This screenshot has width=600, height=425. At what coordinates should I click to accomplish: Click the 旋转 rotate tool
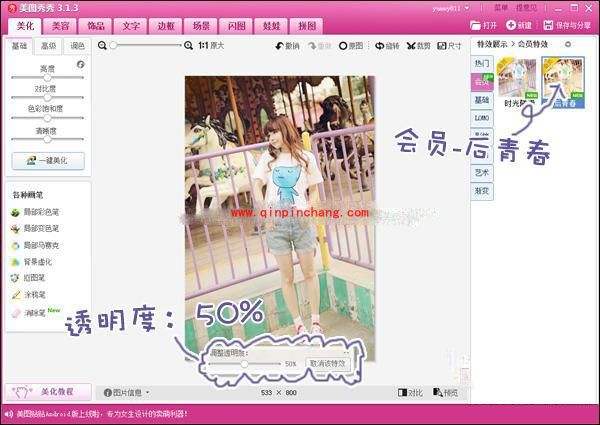386,46
